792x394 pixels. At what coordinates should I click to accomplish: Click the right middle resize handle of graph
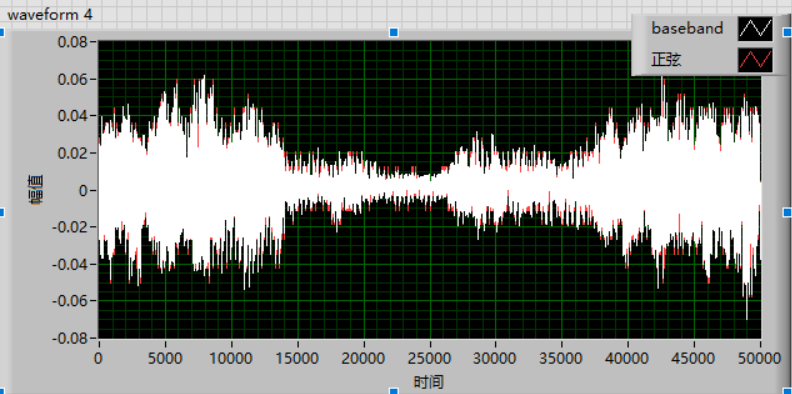click(x=787, y=212)
